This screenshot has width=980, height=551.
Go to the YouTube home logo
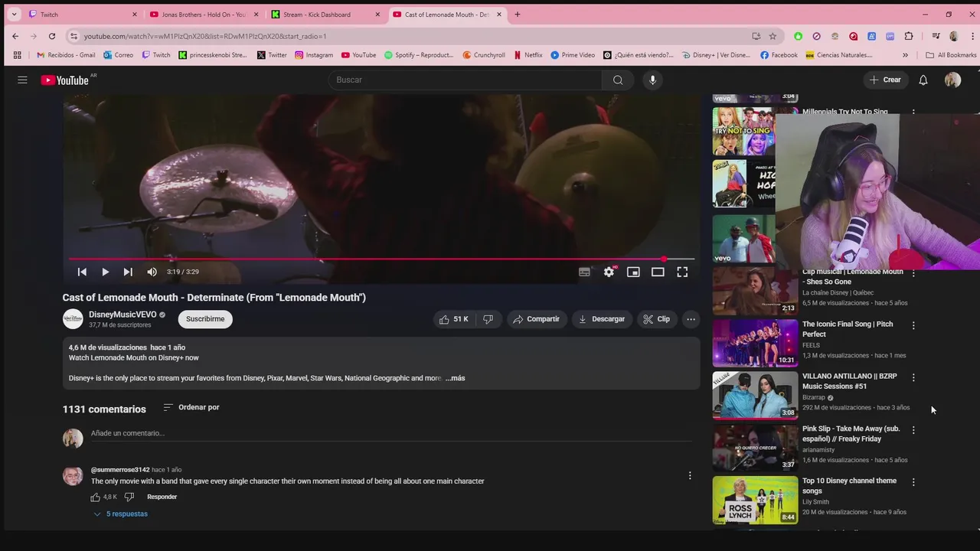point(65,80)
